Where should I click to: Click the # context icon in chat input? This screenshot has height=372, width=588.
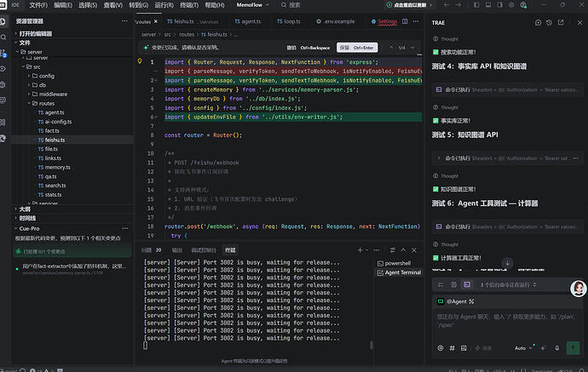(x=452, y=348)
